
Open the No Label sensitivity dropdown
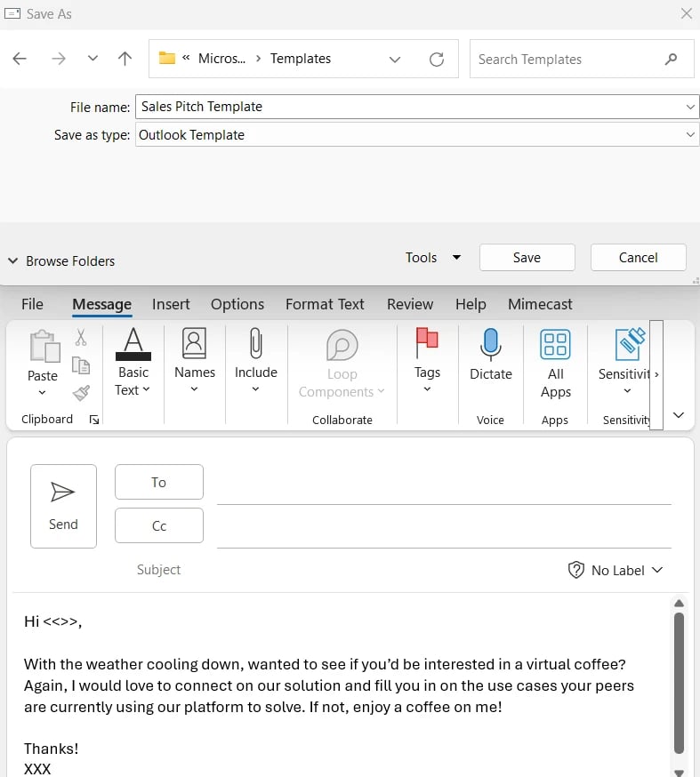tap(616, 570)
